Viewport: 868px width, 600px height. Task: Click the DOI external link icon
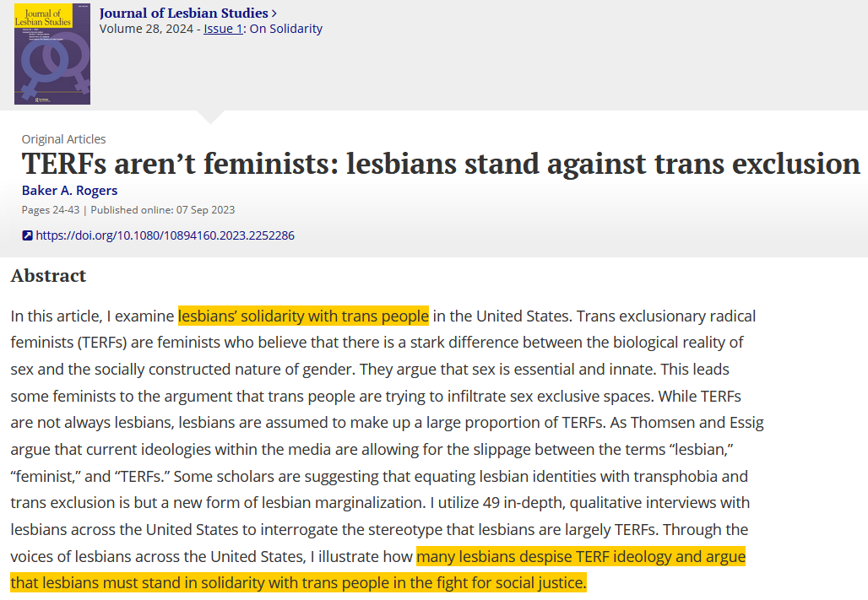coord(27,235)
